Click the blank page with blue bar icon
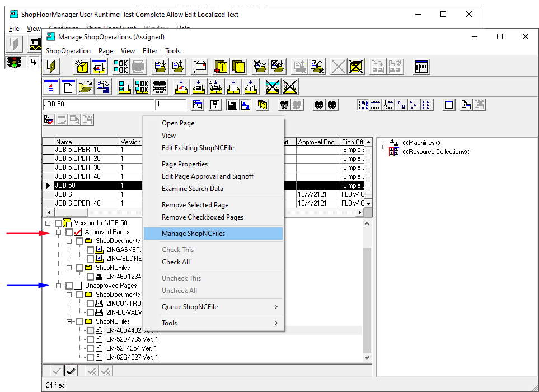 click(68, 87)
